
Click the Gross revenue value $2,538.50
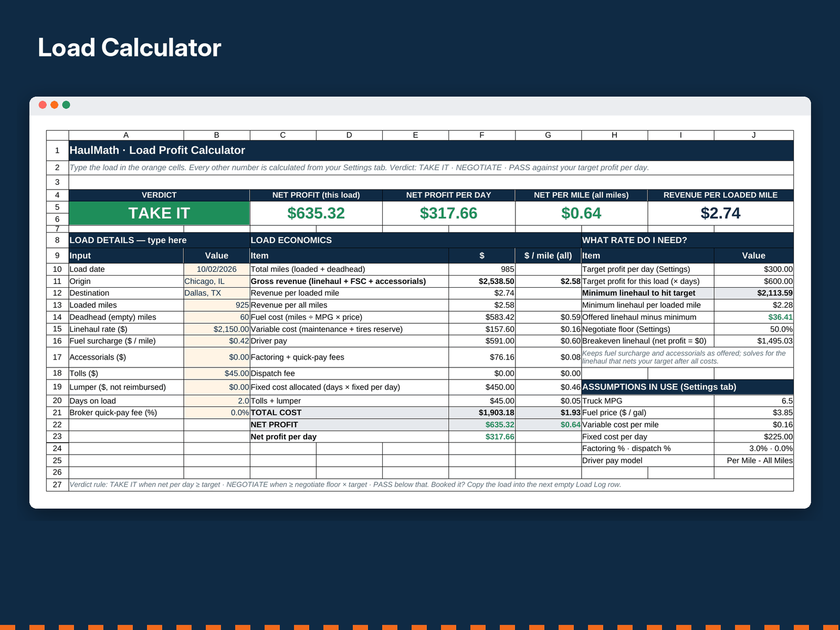[x=482, y=281]
